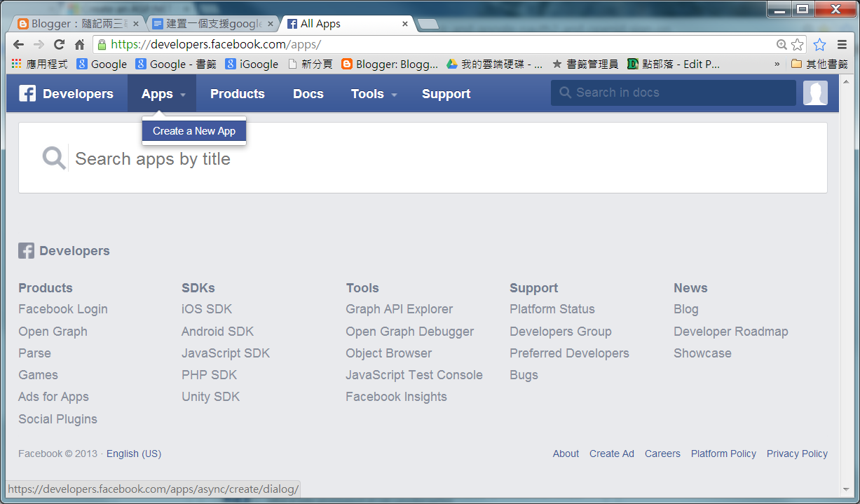This screenshot has width=860, height=504.
Task: Open the Android SDK link
Action: click(217, 332)
